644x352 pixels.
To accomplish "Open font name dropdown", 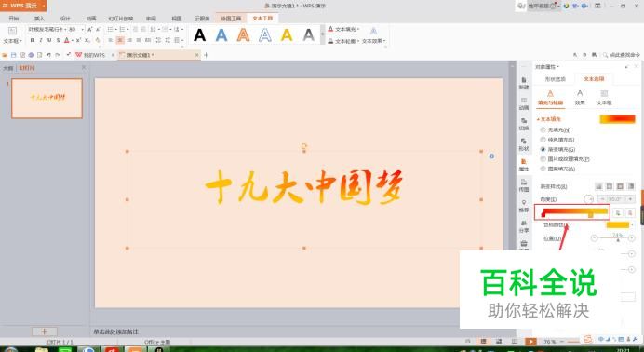I will pos(66,30).
